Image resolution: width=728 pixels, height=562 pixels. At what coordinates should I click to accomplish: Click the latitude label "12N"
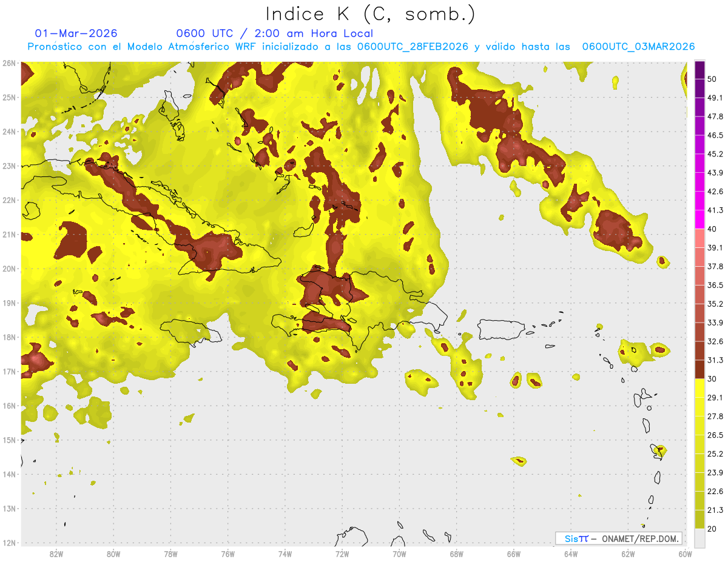[x=9, y=543]
